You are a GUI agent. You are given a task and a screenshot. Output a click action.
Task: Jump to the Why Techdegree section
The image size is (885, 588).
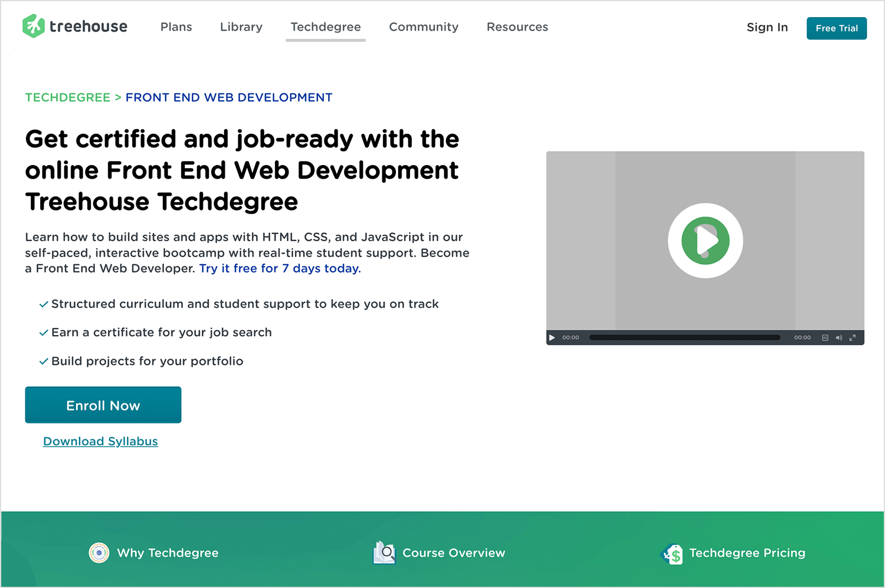pyautogui.click(x=168, y=553)
